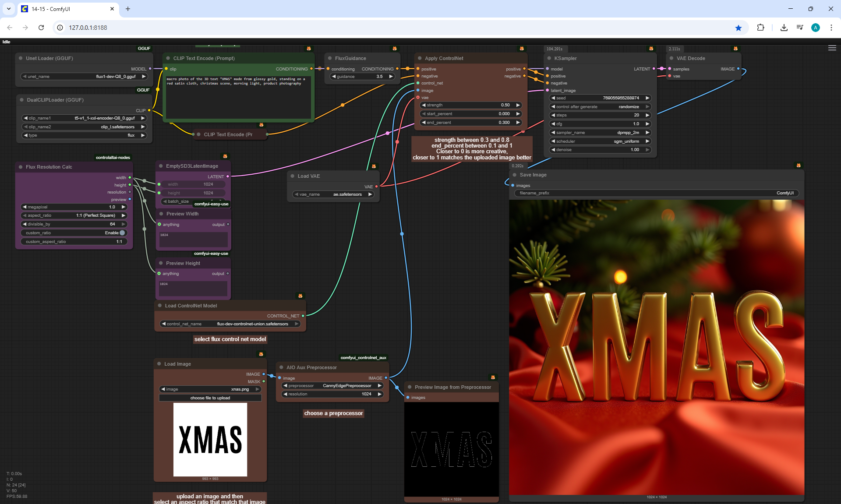Open the sampler_name dpmpp_2m selector
The height and width of the screenshot is (504, 841).
click(x=600, y=133)
